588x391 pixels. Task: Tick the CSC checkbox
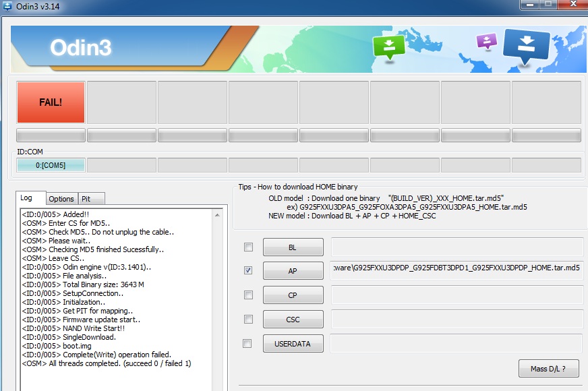248,319
